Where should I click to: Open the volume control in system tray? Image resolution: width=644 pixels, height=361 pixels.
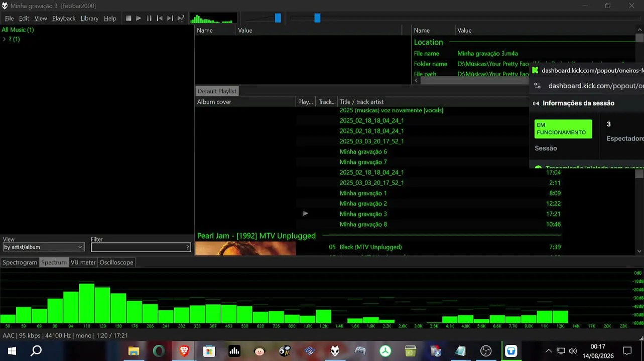pyautogui.click(x=573, y=351)
